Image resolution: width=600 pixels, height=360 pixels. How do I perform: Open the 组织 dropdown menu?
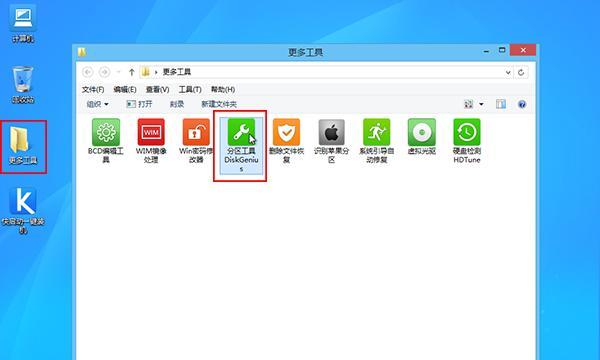97,104
